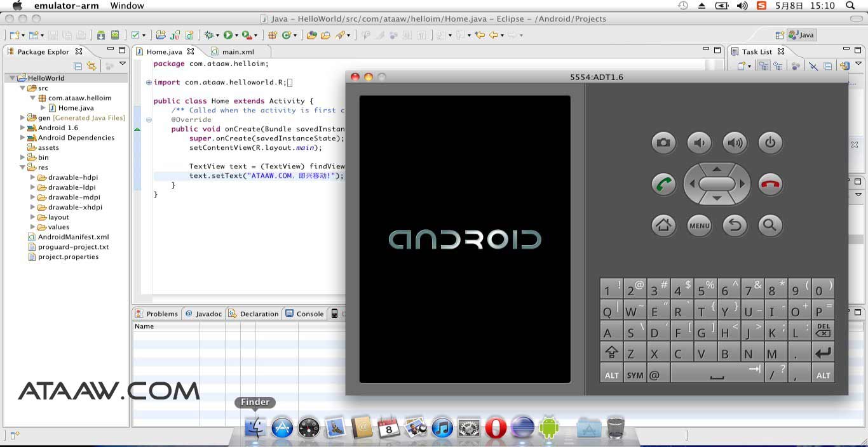Image resolution: width=868 pixels, height=447 pixels.
Task: Expand the gen folder node
Action: tap(23, 117)
